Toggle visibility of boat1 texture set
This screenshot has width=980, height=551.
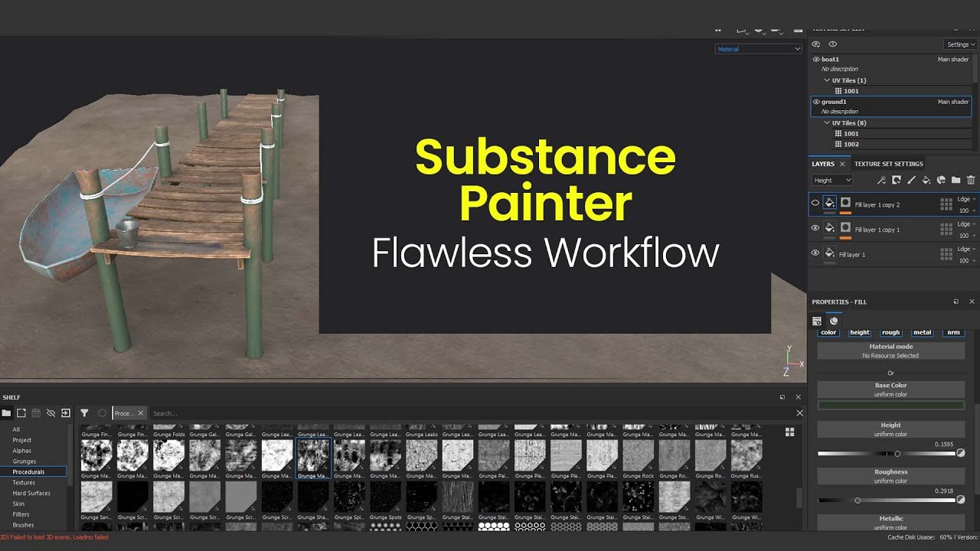tap(816, 59)
